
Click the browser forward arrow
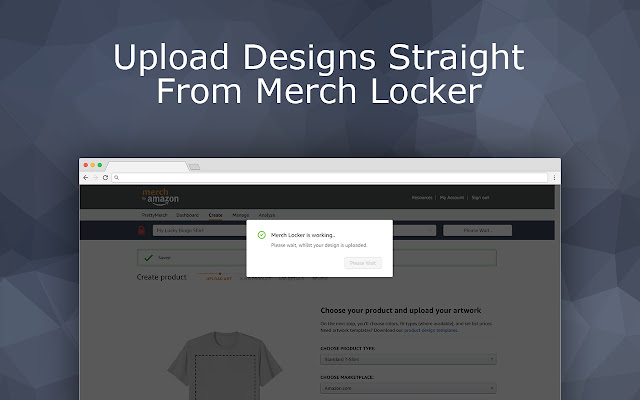click(x=96, y=178)
